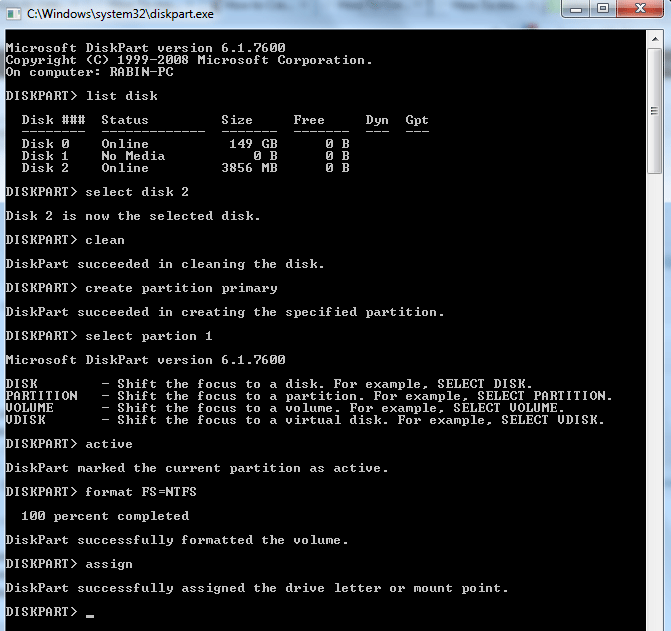Click the window title text diskpart.exe

click(x=120, y=14)
